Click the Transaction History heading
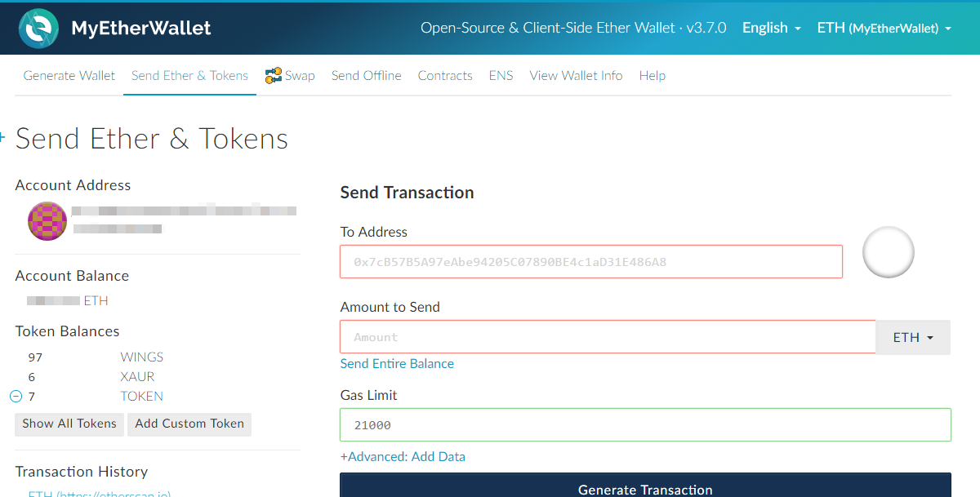This screenshot has height=497, width=980. pyautogui.click(x=82, y=472)
